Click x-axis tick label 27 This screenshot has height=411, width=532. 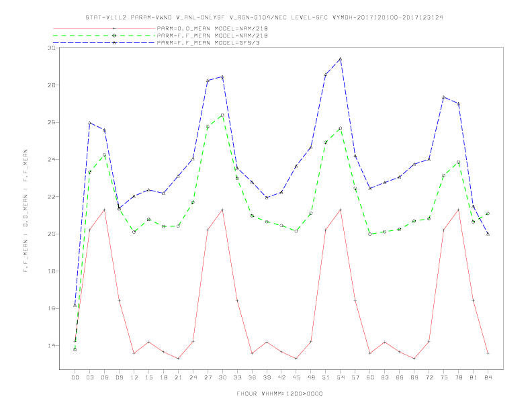click(x=208, y=377)
